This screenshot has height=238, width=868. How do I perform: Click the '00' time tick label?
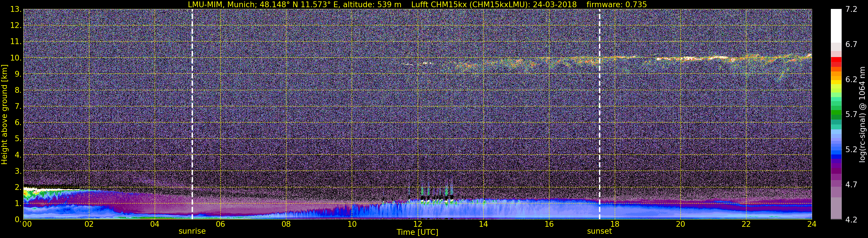coord(27,224)
